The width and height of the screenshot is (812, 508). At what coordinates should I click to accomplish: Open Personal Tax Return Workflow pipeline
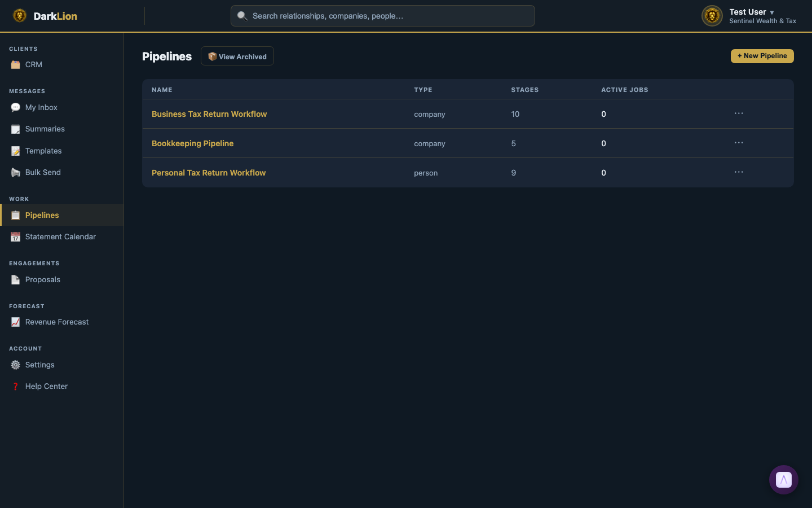(x=209, y=173)
